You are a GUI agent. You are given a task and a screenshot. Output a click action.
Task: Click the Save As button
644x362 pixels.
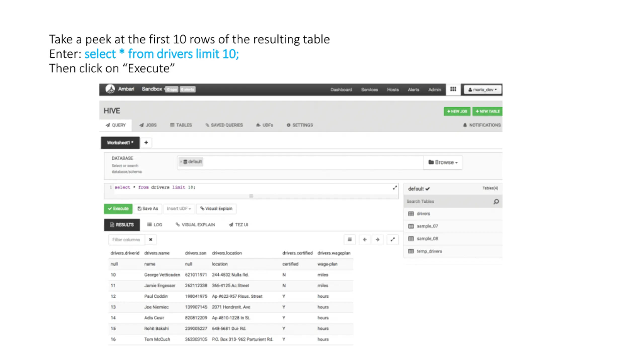(x=148, y=209)
